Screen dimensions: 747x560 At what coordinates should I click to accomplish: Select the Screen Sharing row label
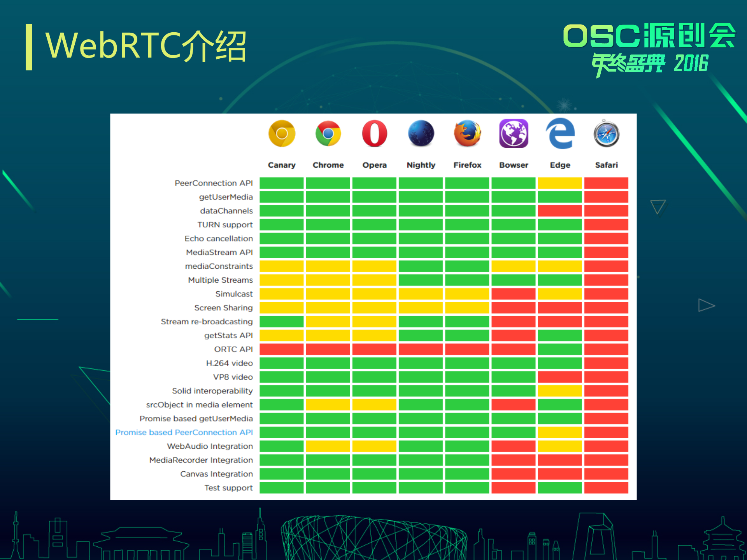[224, 308]
